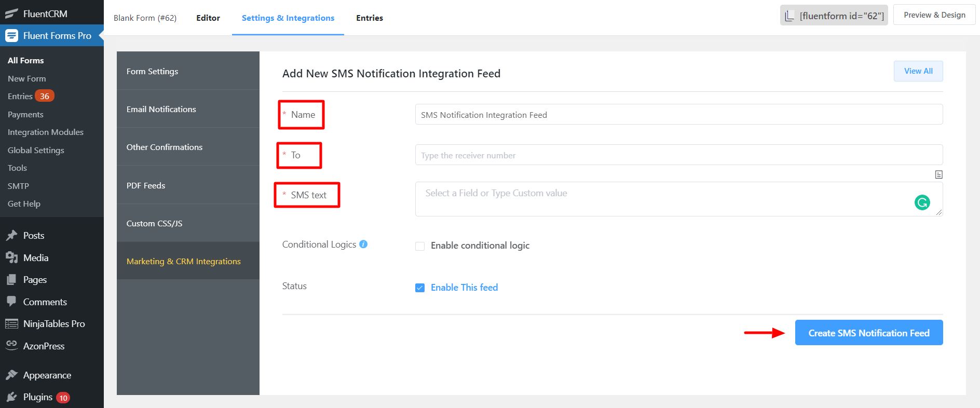980x408 pixels.
Task: Click the Conditional Logics info icon
Action: pos(363,244)
